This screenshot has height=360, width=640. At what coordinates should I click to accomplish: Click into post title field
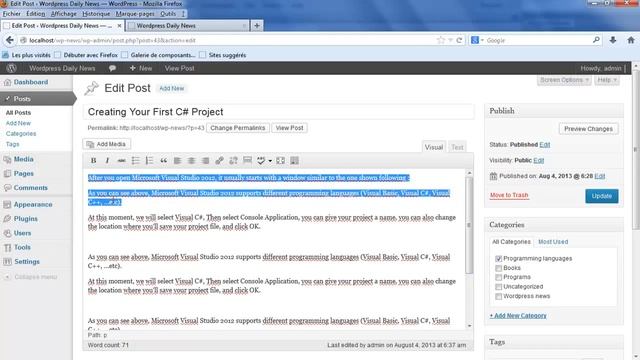click(x=278, y=112)
